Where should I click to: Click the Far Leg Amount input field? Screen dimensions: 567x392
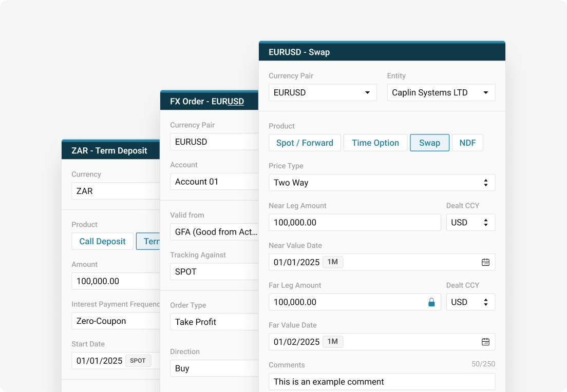[x=355, y=302]
